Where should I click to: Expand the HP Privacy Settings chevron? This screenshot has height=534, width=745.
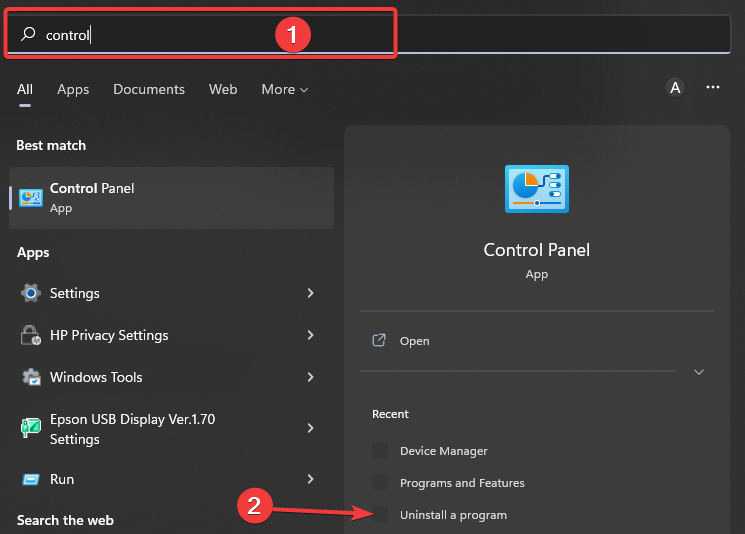click(x=310, y=335)
